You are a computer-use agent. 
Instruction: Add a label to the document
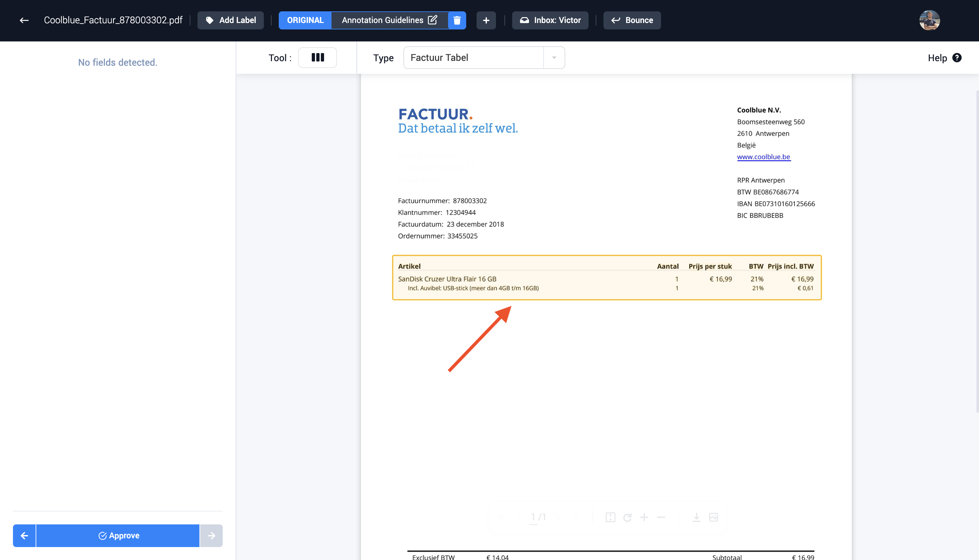coord(231,20)
